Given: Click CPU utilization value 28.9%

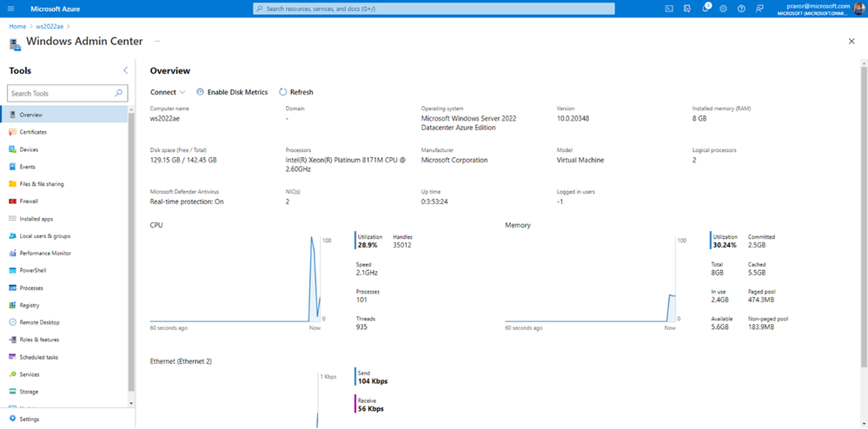Looking at the screenshot, I should [x=368, y=245].
